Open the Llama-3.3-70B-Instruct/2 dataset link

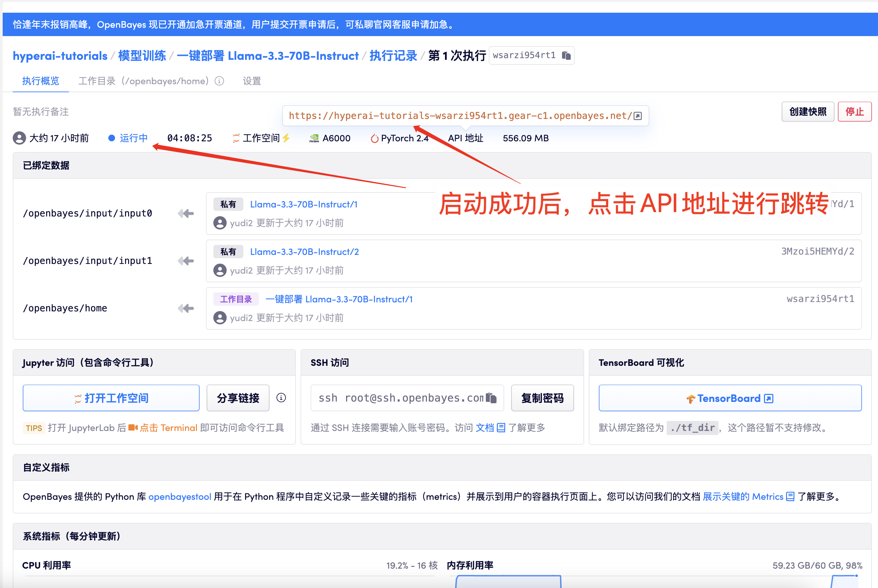304,252
